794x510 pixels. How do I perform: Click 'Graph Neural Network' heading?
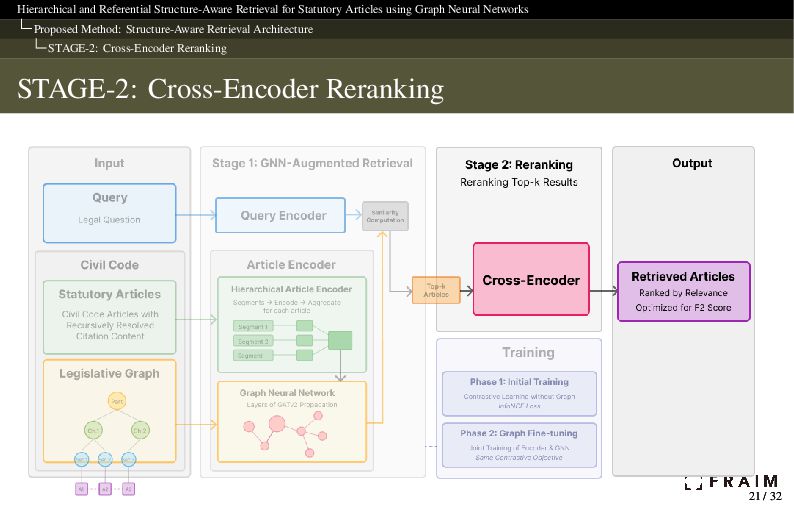(287, 393)
